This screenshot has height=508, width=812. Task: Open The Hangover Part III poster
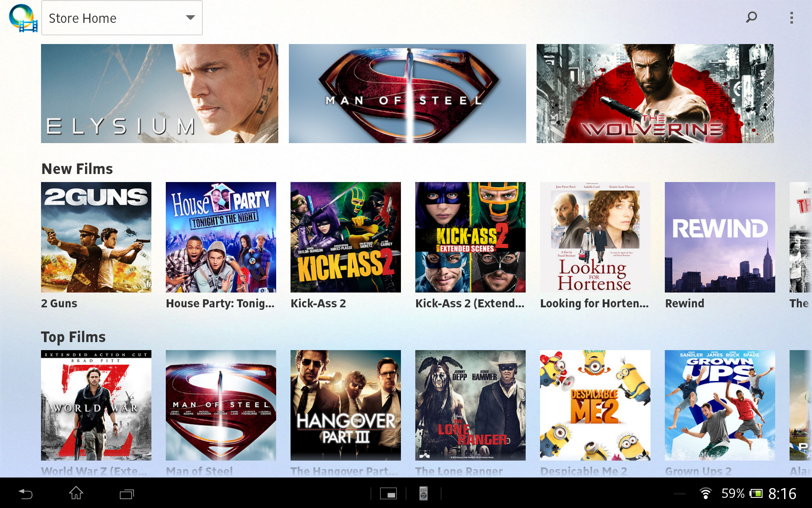[346, 405]
